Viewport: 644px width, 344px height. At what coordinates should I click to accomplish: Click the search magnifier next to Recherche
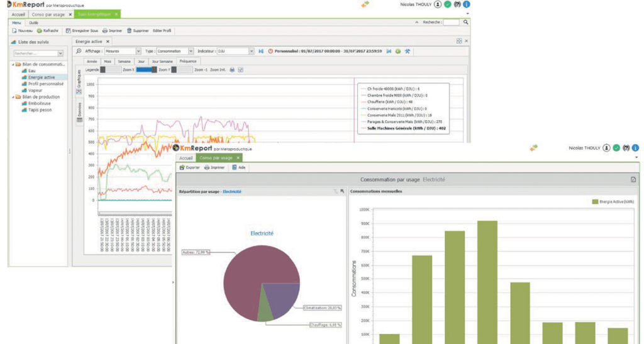pyautogui.click(x=465, y=22)
